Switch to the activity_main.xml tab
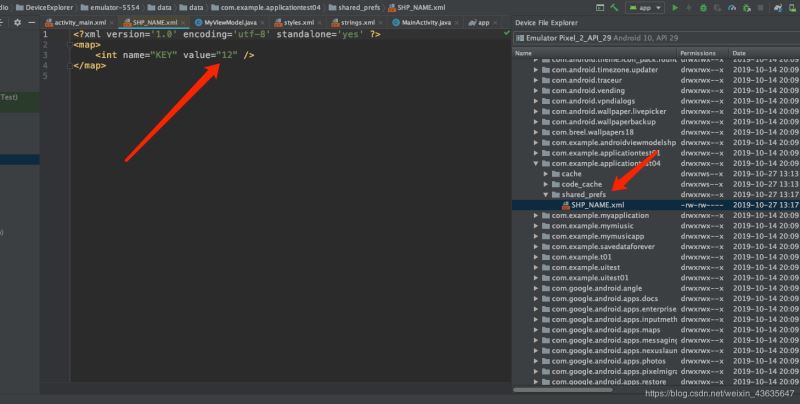Viewport: 800px width, 404px height. [x=72, y=21]
